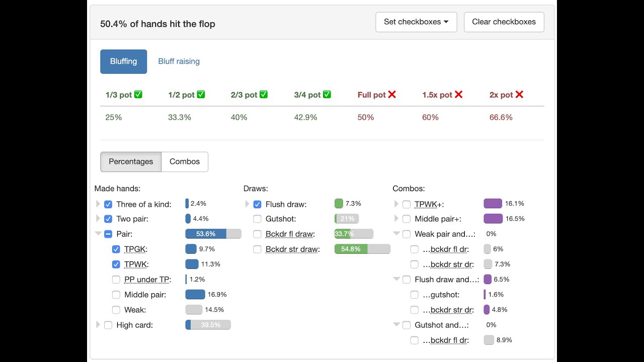The width and height of the screenshot is (644, 362).
Task: Uncheck the Two pair checkbox
Action: pyautogui.click(x=108, y=219)
